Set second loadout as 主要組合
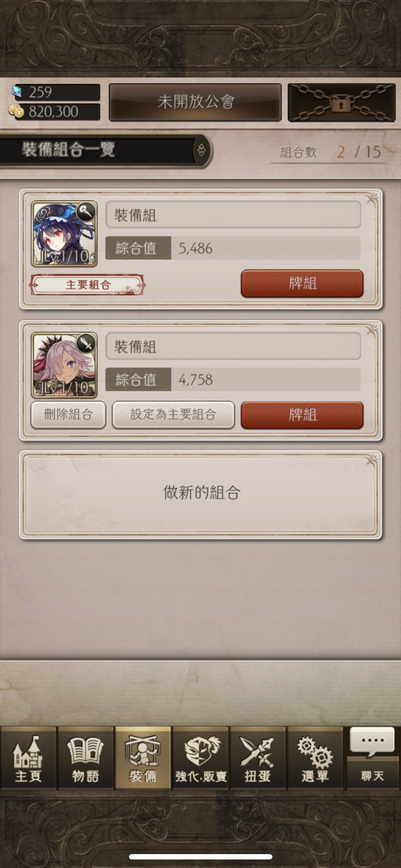Screen dimensions: 401x868 tap(173, 415)
